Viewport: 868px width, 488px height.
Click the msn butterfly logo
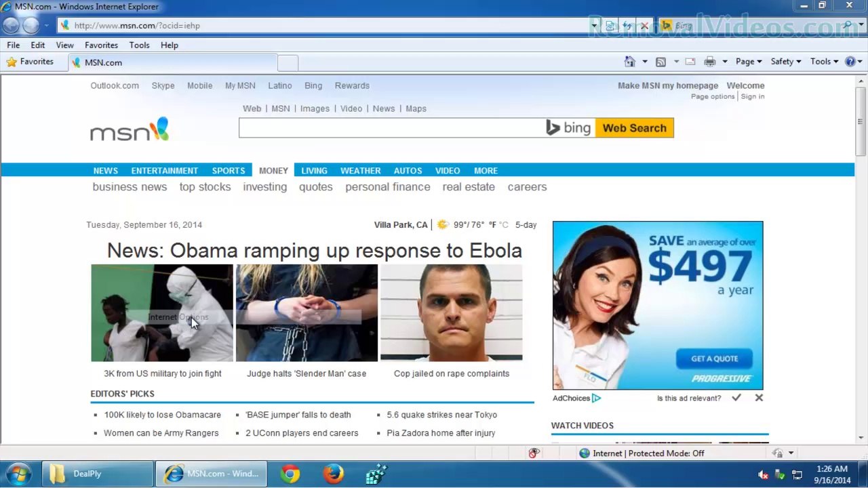tap(130, 129)
